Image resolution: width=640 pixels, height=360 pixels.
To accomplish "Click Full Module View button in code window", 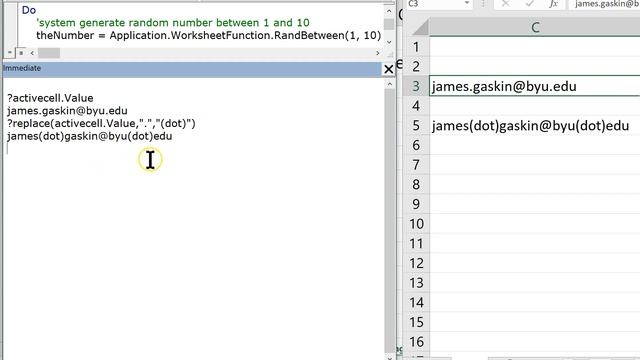I will tap(21, 53).
